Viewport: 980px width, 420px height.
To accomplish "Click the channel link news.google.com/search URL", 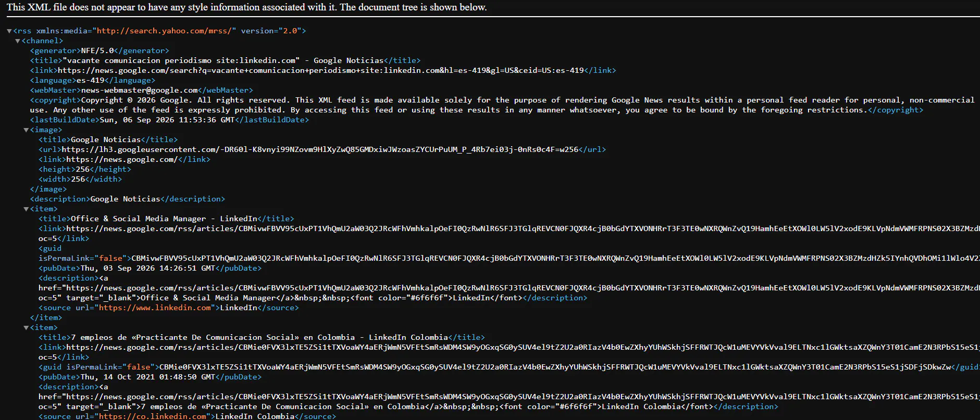I will pyautogui.click(x=323, y=71).
